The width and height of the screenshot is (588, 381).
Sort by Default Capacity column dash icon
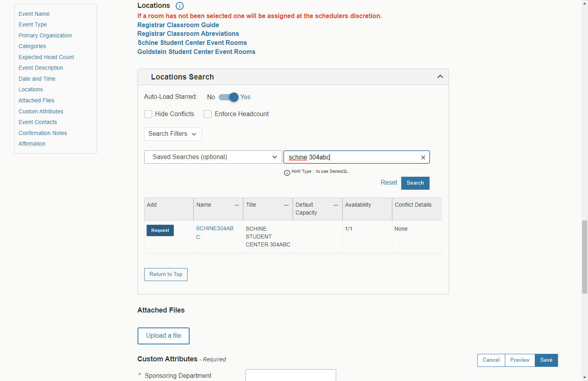coord(336,205)
